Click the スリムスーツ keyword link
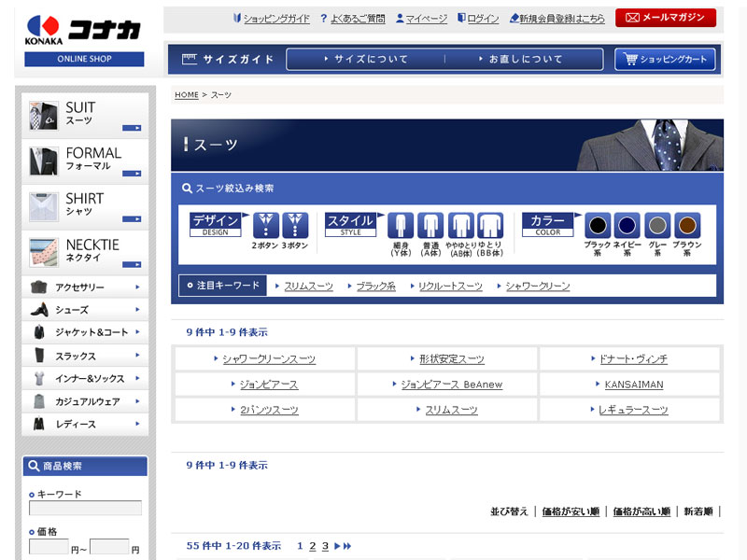Image resolution: width=747 pixels, height=560 pixels. click(308, 287)
